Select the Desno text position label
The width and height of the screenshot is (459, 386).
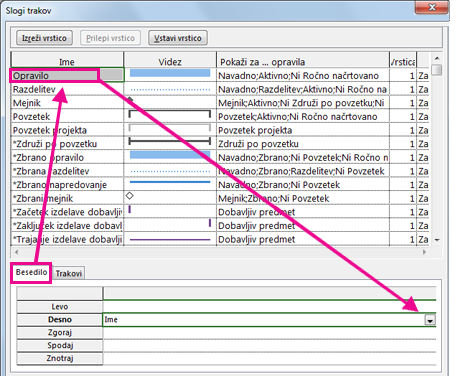60,320
